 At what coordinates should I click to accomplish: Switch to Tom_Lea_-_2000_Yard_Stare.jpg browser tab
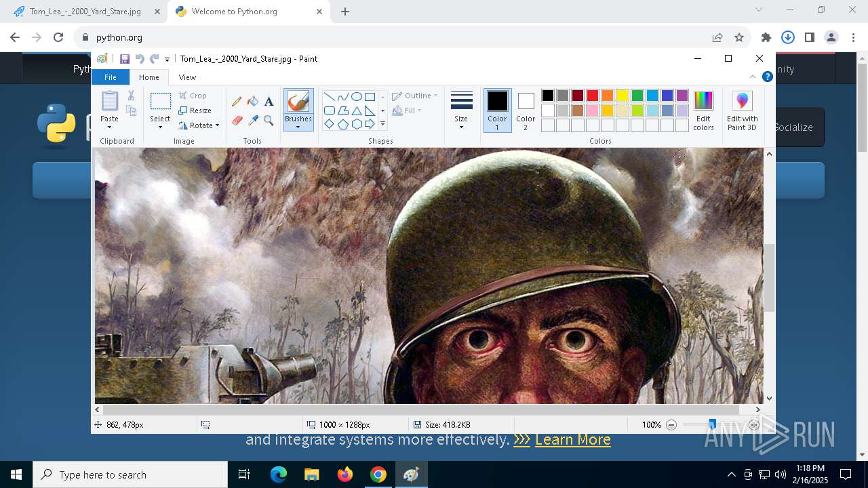pos(85,12)
